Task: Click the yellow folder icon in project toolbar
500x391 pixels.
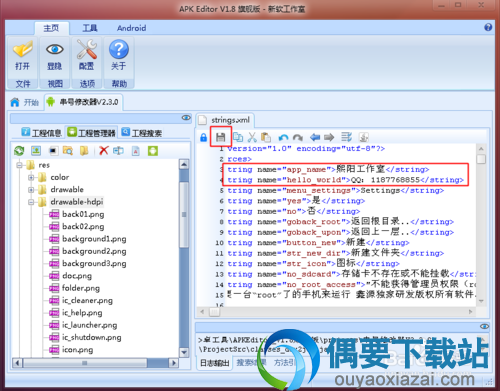Action: pos(84,151)
